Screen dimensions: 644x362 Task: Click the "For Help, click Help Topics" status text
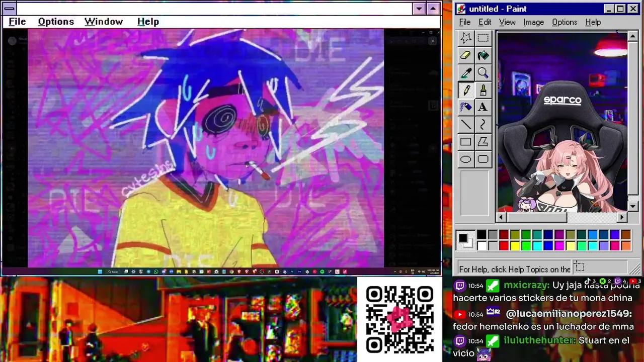(x=515, y=269)
